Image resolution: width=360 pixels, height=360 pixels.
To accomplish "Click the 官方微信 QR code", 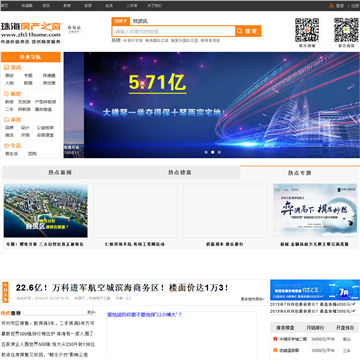I will [346, 30].
